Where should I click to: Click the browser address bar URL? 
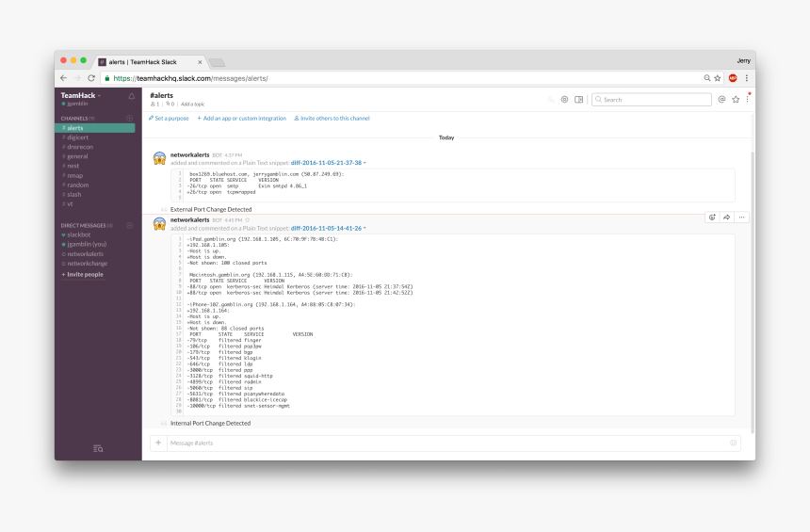(190, 78)
